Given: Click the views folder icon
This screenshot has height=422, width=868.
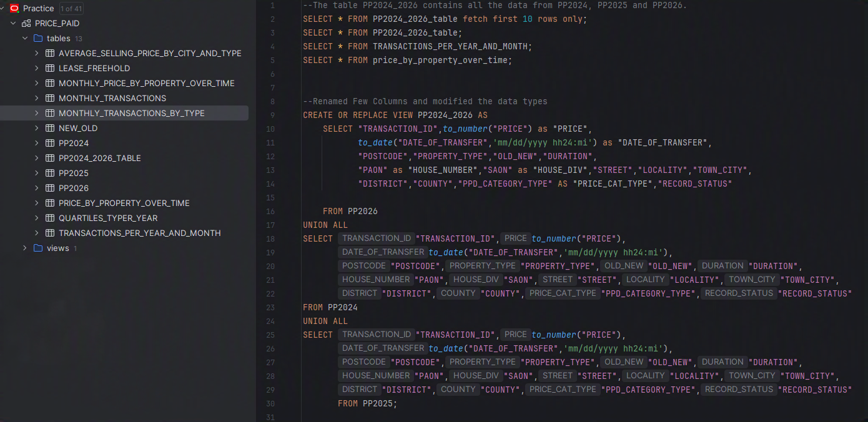Looking at the screenshot, I should (x=38, y=248).
